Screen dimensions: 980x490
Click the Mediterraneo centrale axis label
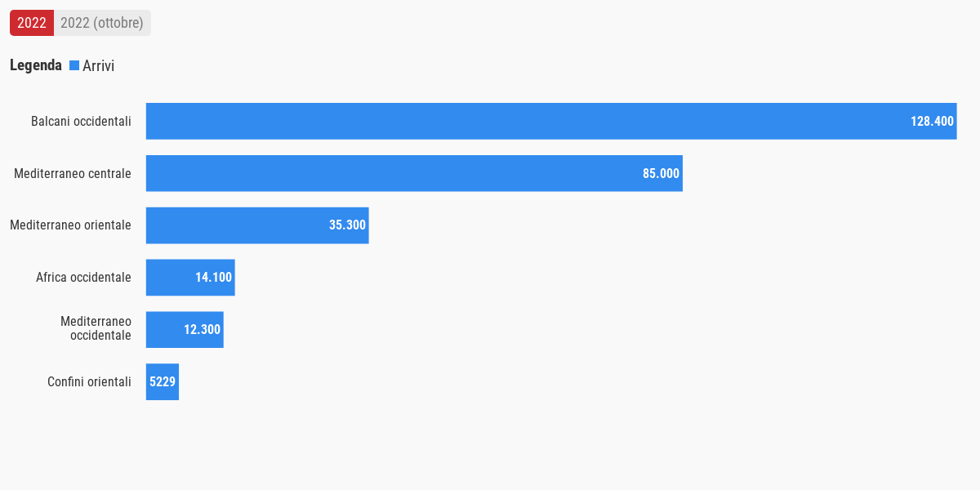(73, 173)
